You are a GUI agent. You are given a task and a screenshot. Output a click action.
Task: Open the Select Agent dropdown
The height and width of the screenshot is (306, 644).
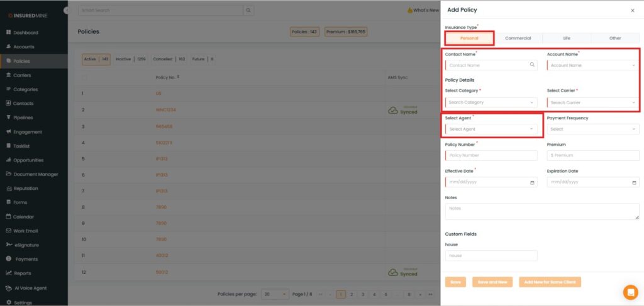click(491, 129)
